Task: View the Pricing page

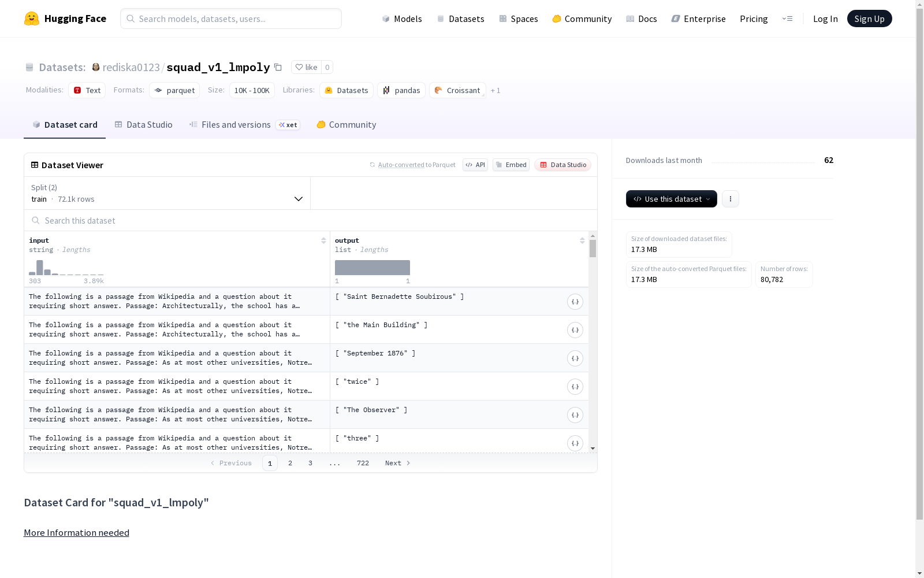Action: coord(754,18)
